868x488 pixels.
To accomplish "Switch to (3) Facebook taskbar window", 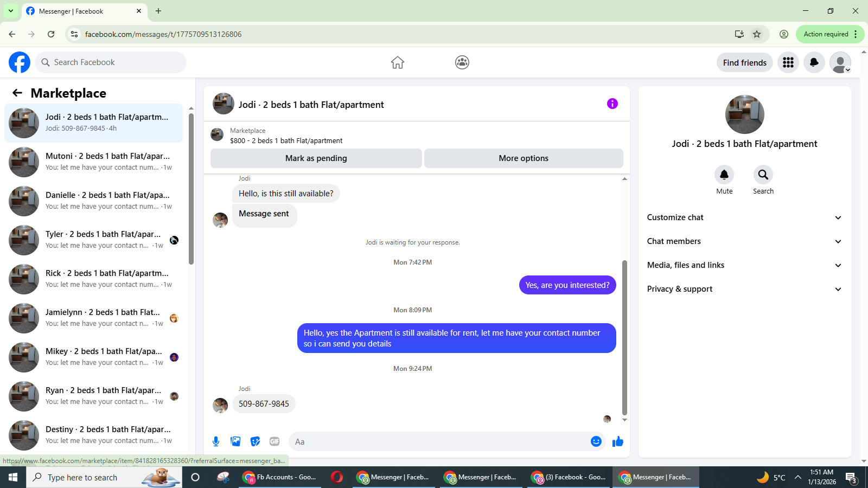I will 569,477.
